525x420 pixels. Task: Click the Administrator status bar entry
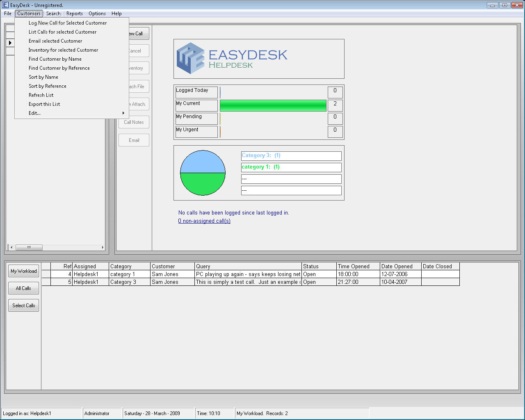tap(103, 413)
